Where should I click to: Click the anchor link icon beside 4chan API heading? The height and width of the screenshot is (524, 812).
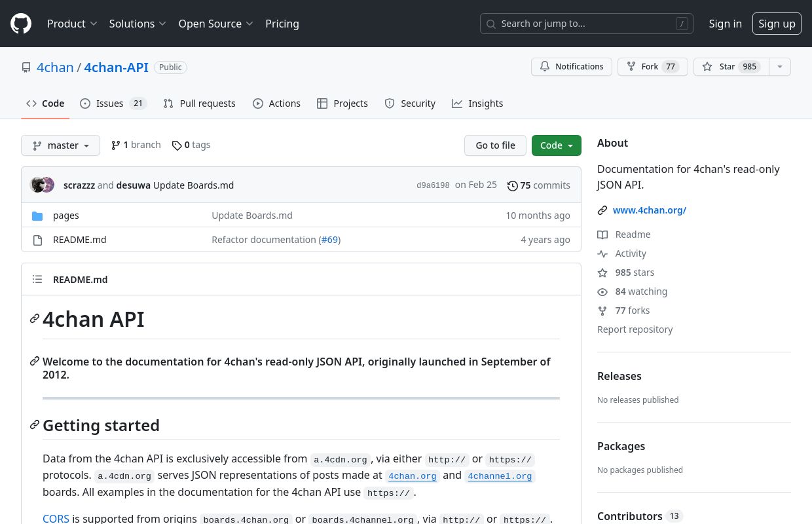(x=35, y=319)
